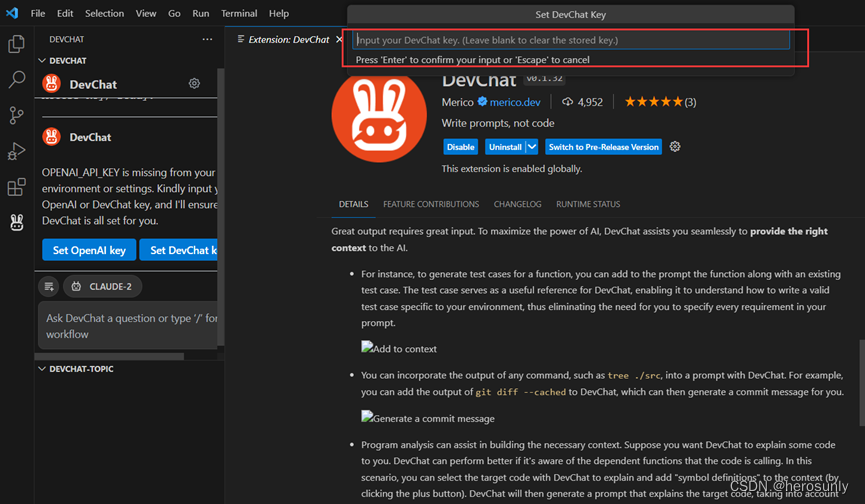Open the extension manage gear icon
Image resolution: width=865 pixels, height=504 pixels.
click(675, 147)
